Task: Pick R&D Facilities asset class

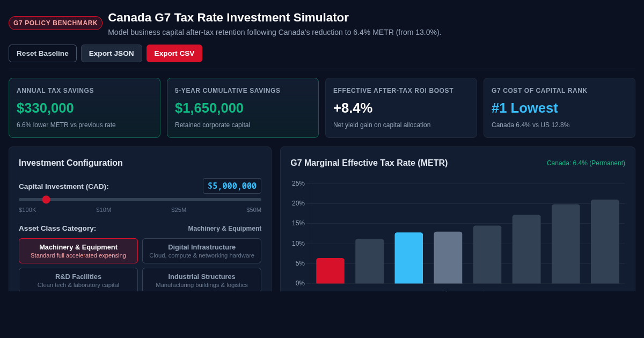Action: coord(78,280)
